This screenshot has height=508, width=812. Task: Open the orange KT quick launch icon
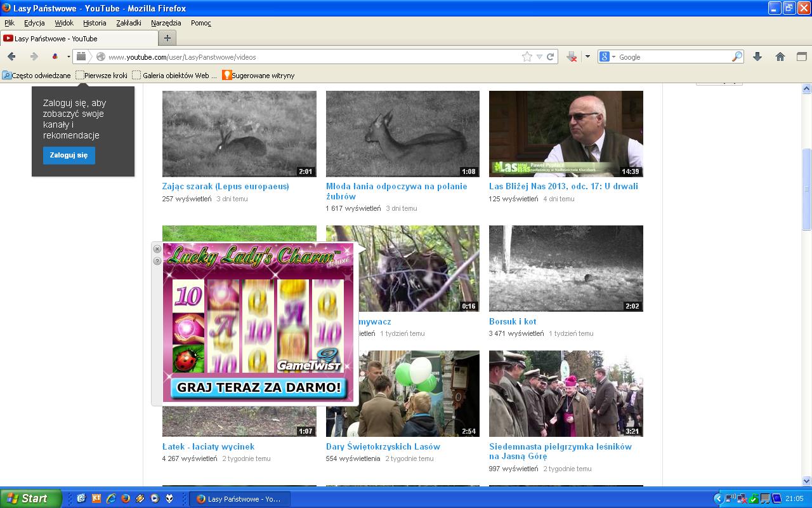coord(96,498)
